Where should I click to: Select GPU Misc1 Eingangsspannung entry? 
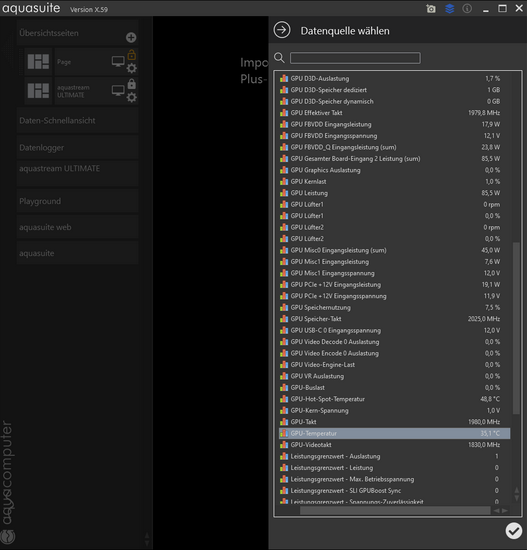point(394,273)
